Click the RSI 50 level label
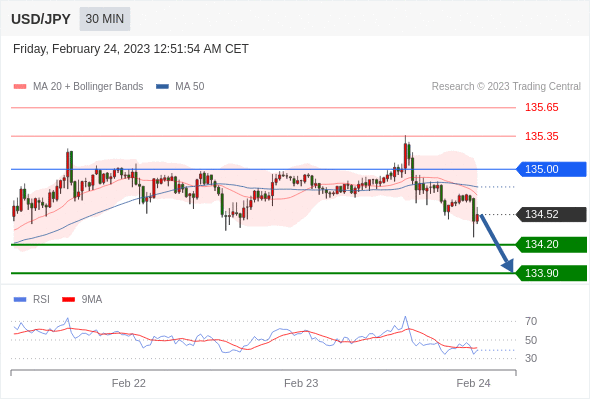This screenshot has width=590, height=400. pyautogui.click(x=531, y=340)
